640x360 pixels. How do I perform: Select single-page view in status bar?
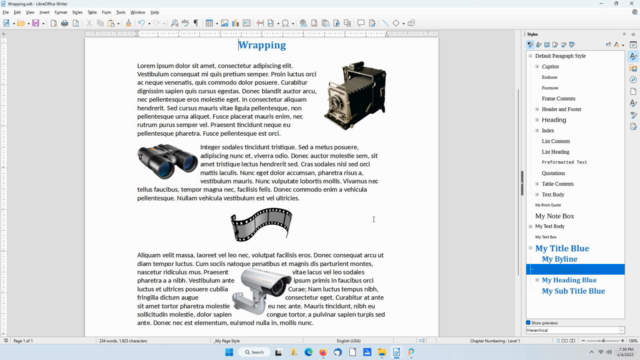pos(558,340)
